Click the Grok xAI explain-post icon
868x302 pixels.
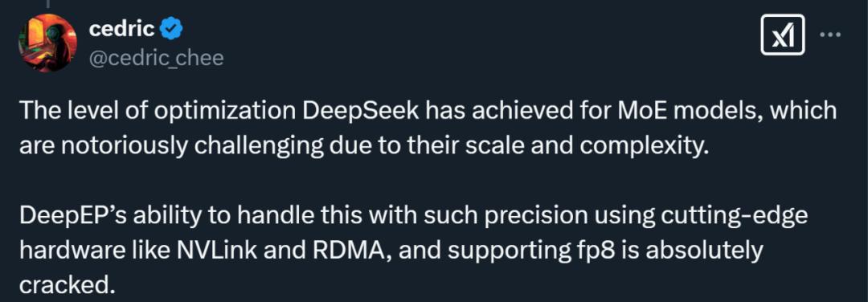pyautogui.click(x=782, y=35)
